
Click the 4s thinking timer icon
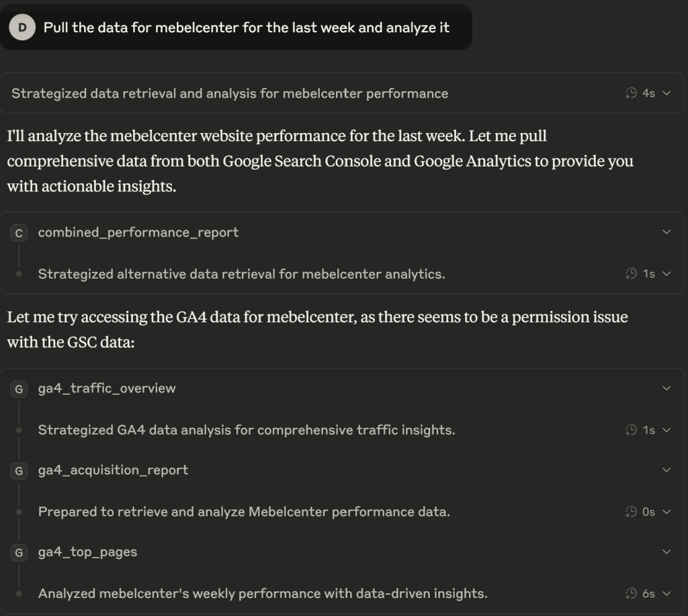click(x=630, y=93)
